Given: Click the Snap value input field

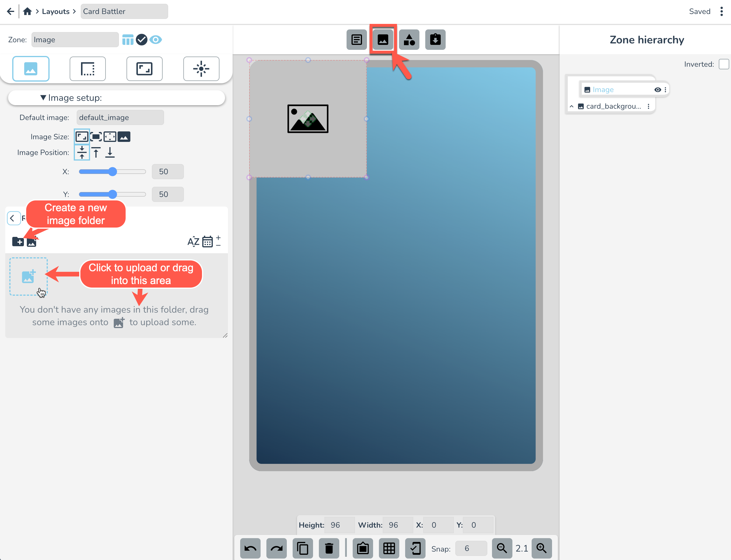Looking at the screenshot, I should coord(471,548).
